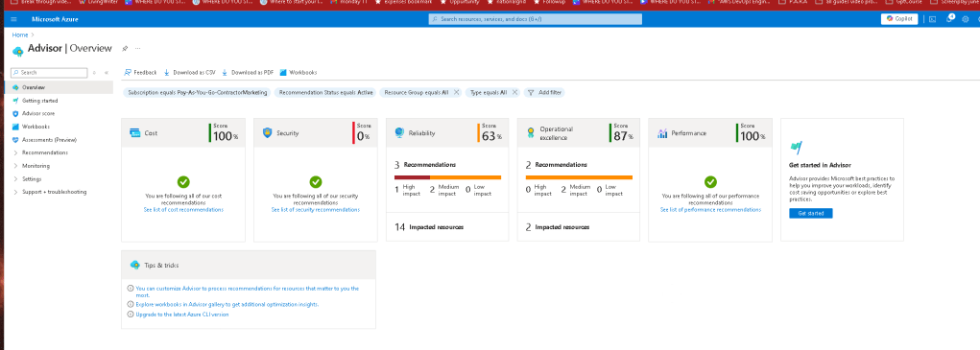The image size is (980, 350).
Task: Open See list of performance recommendations
Action: click(x=710, y=210)
